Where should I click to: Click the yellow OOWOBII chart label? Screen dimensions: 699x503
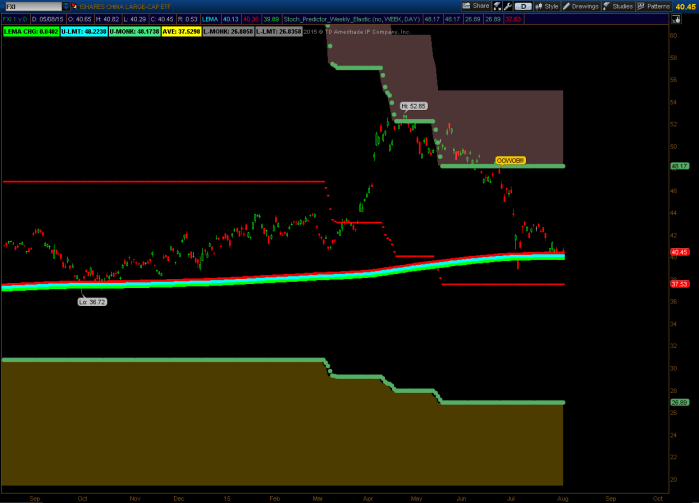tap(510, 160)
